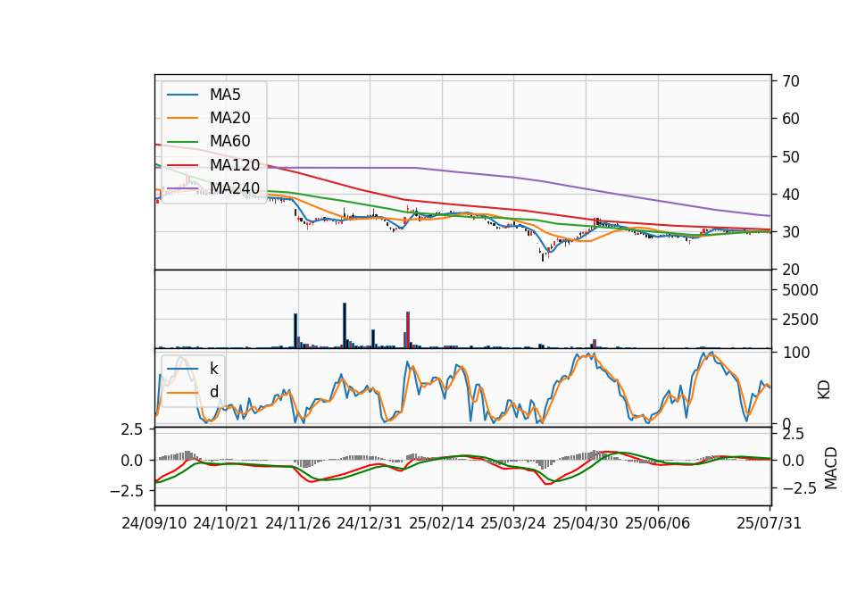Click the 24/11/26 date label

298,523
